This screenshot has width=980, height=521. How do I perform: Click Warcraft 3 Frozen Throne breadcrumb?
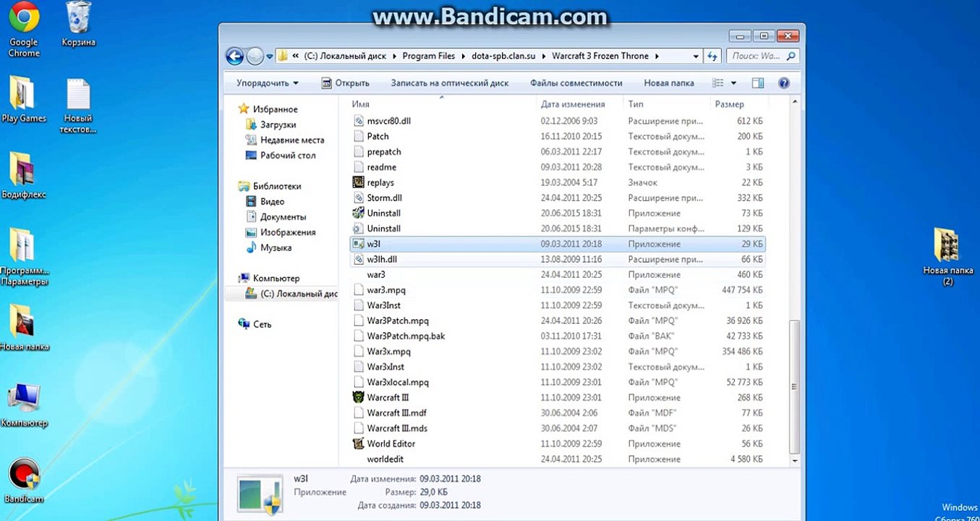point(600,56)
